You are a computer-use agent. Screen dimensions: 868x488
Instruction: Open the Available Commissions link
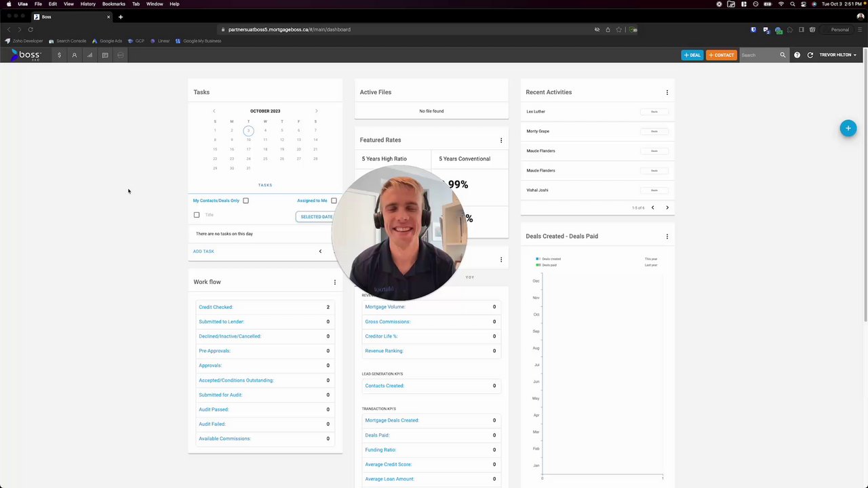[224, 439]
